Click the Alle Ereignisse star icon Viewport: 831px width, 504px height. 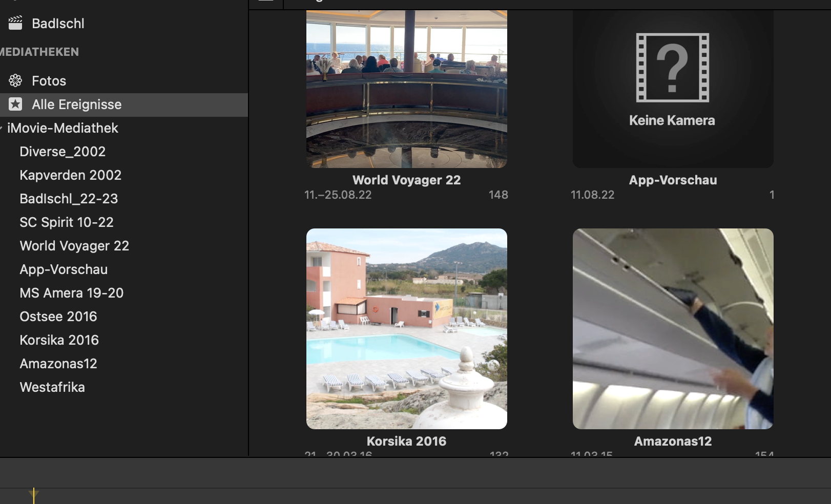(15, 104)
